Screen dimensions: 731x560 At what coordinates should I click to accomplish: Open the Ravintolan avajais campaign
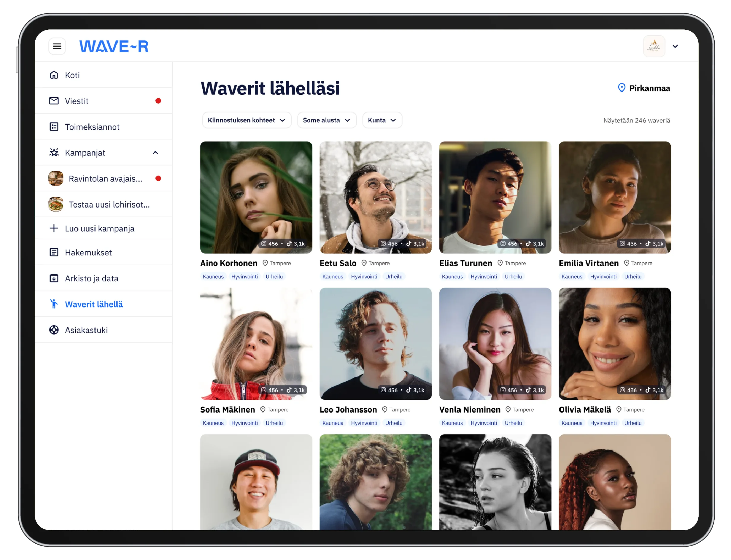pos(104,178)
